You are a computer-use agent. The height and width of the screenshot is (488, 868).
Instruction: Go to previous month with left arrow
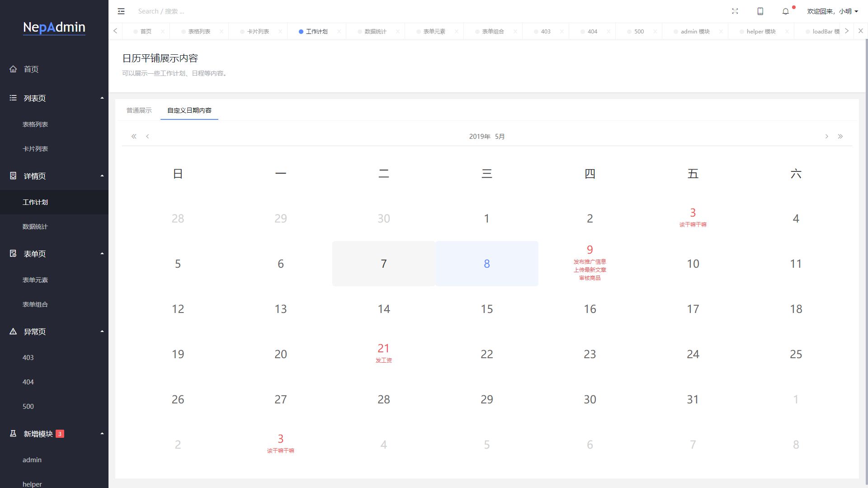coord(147,136)
